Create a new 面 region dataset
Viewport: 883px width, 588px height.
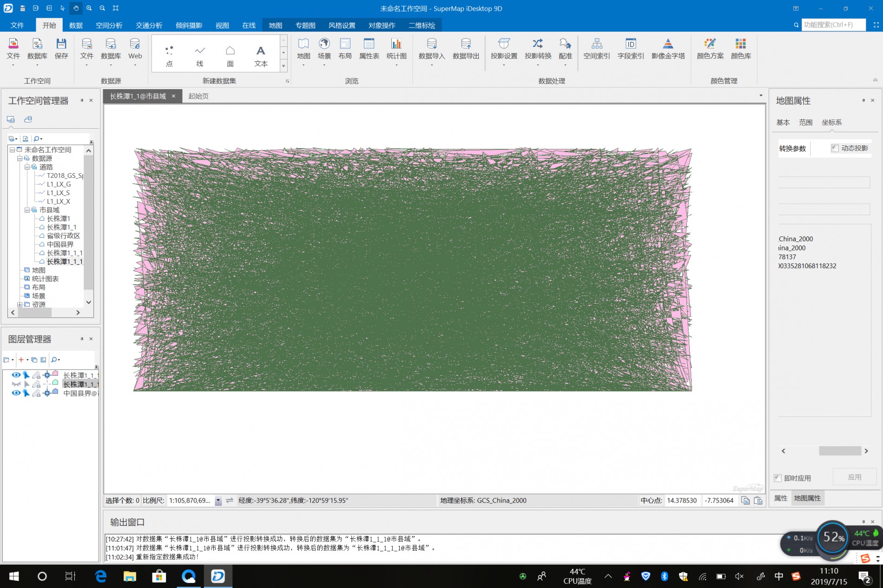(x=230, y=56)
